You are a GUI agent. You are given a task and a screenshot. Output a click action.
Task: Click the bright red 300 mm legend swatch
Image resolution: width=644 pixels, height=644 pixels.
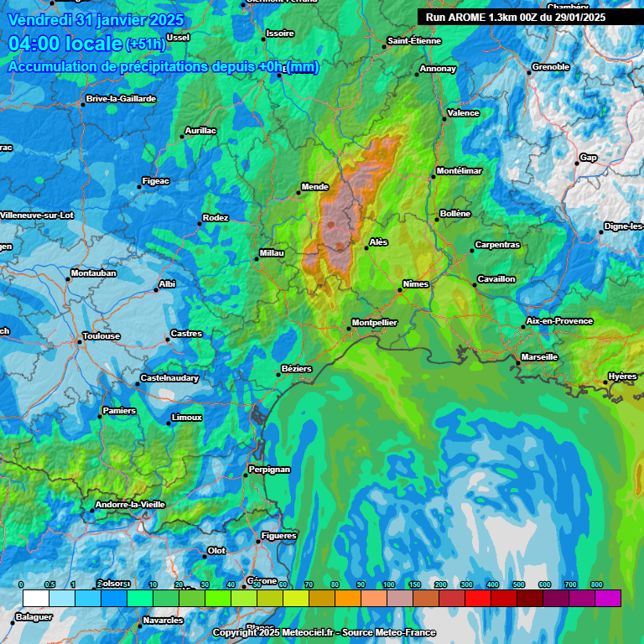478,598
